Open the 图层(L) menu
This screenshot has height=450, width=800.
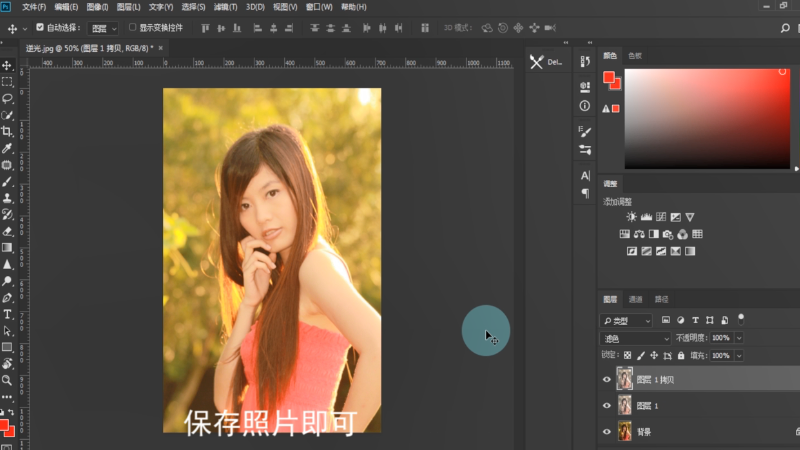(128, 7)
